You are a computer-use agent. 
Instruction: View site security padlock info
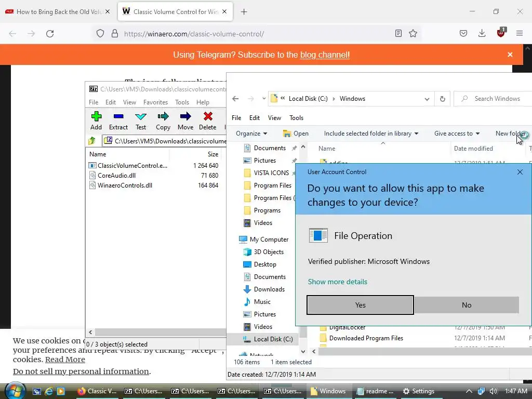115,33
